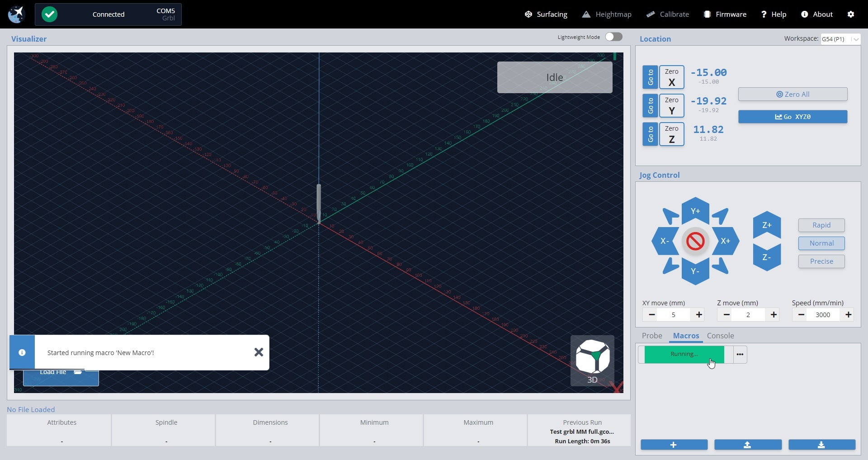
Task: Open the Help menu
Action: 774,14
